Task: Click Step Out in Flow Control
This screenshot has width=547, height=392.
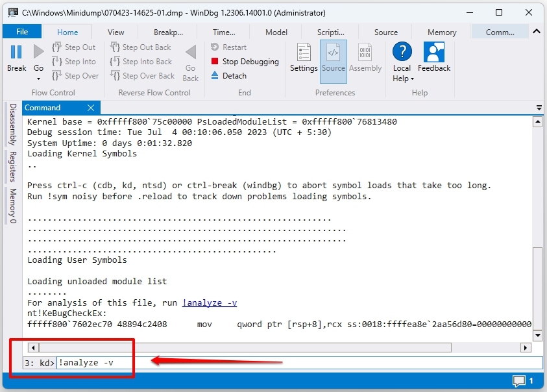Action: [73, 47]
